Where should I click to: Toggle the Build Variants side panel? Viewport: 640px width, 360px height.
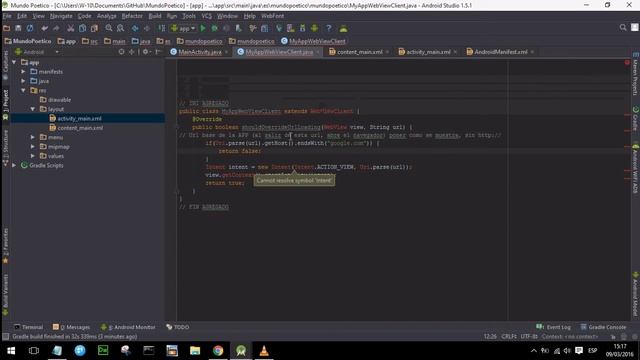tap(5, 295)
